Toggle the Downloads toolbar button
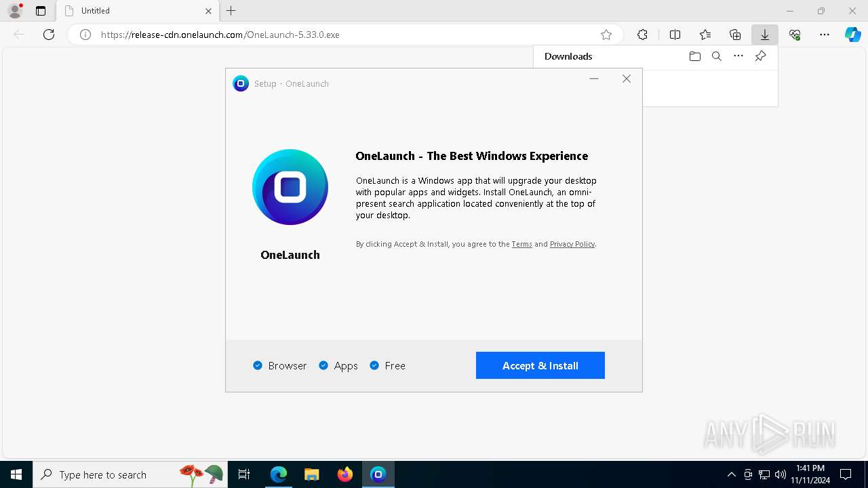 coord(765,35)
